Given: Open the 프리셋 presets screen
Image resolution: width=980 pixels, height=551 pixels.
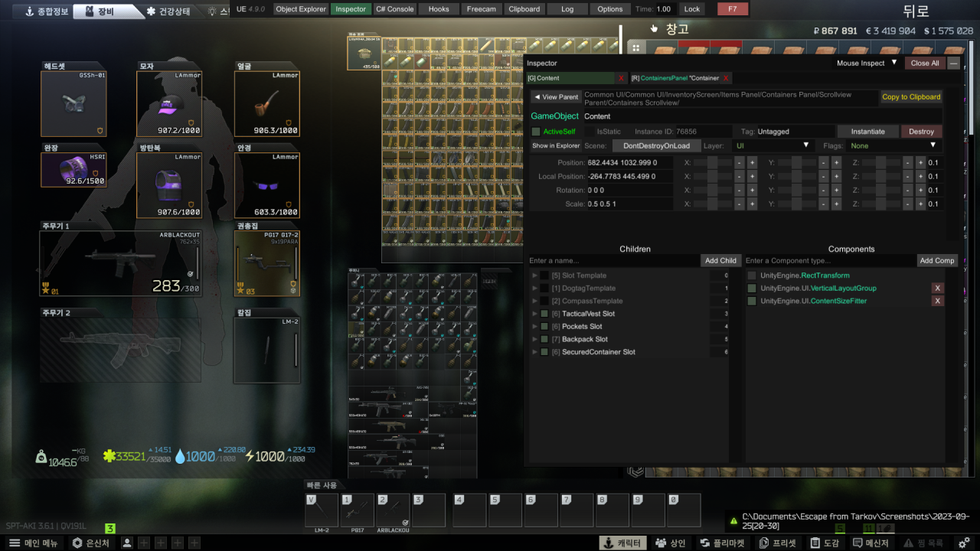Looking at the screenshot, I should (x=777, y=543).
